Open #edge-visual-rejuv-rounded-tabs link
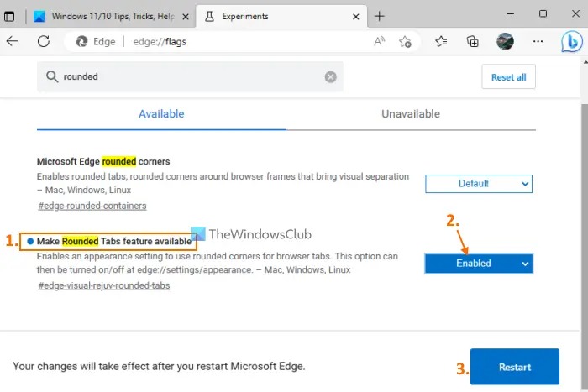588x392 pixels. pyautogui.click(x=104, y=285)
